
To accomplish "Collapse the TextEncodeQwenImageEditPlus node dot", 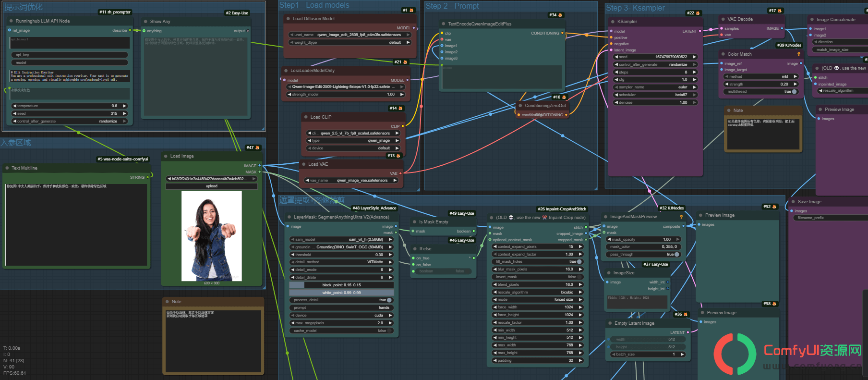I will tap(443, 24).
